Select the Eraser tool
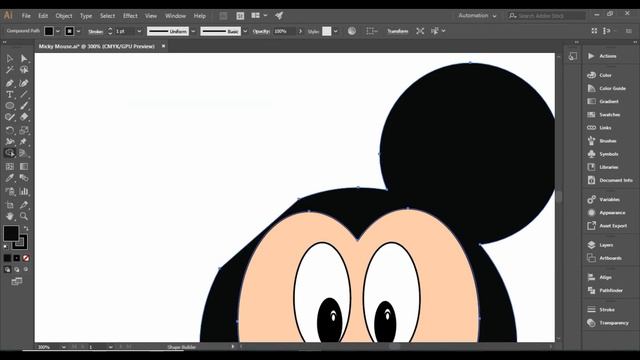The height and width of the screenshot is (360, 640). pos(24,117)
